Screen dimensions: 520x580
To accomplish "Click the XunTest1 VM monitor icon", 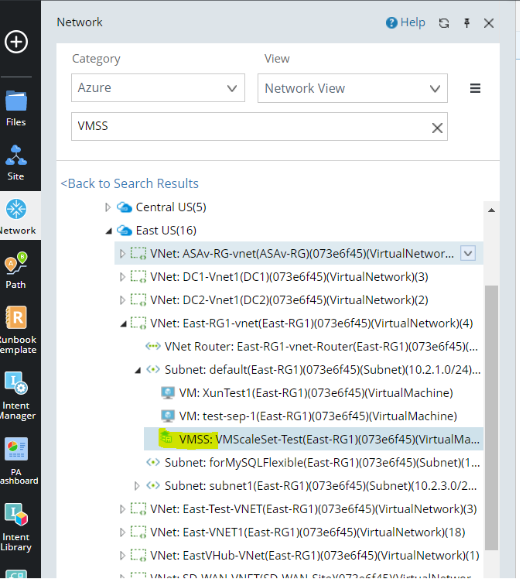I will pos(168,393).
